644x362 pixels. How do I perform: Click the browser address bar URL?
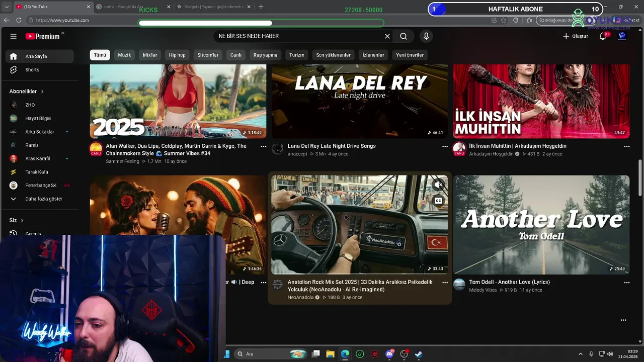(62, 20)
